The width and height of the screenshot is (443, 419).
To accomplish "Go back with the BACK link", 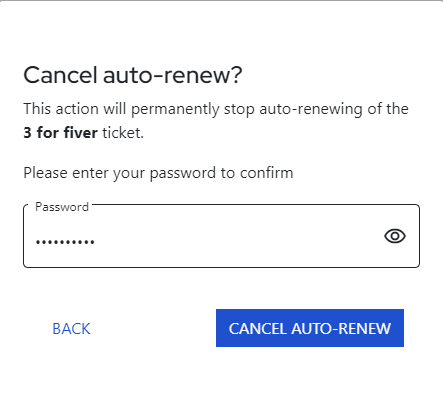I will [71, 329].
